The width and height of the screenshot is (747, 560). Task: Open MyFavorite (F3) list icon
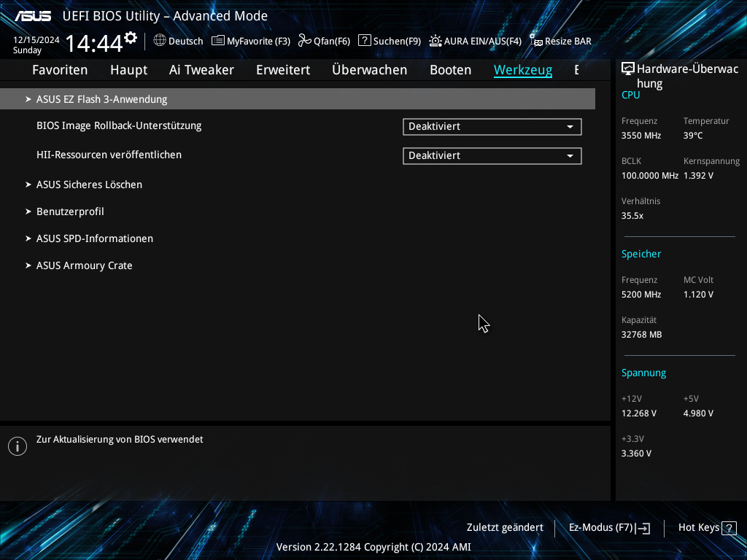click(x=217, y=41)
